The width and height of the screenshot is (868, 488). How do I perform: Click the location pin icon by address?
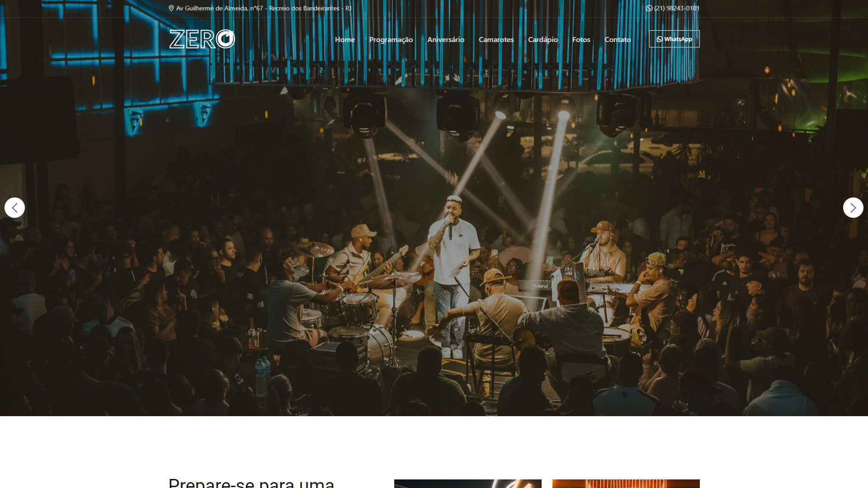click(x=171, y=8)
